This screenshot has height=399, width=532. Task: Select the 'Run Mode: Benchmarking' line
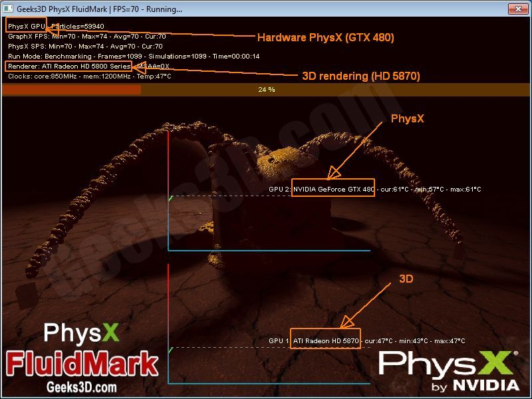(134, 57)
